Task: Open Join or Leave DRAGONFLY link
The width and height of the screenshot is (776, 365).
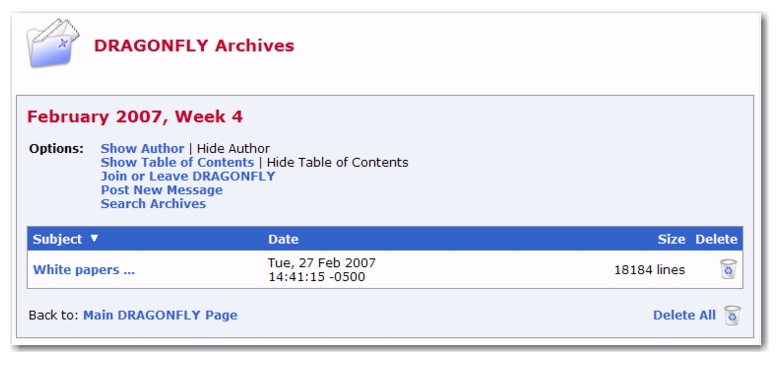Action: pyautogui.click(x=188, y=176)
